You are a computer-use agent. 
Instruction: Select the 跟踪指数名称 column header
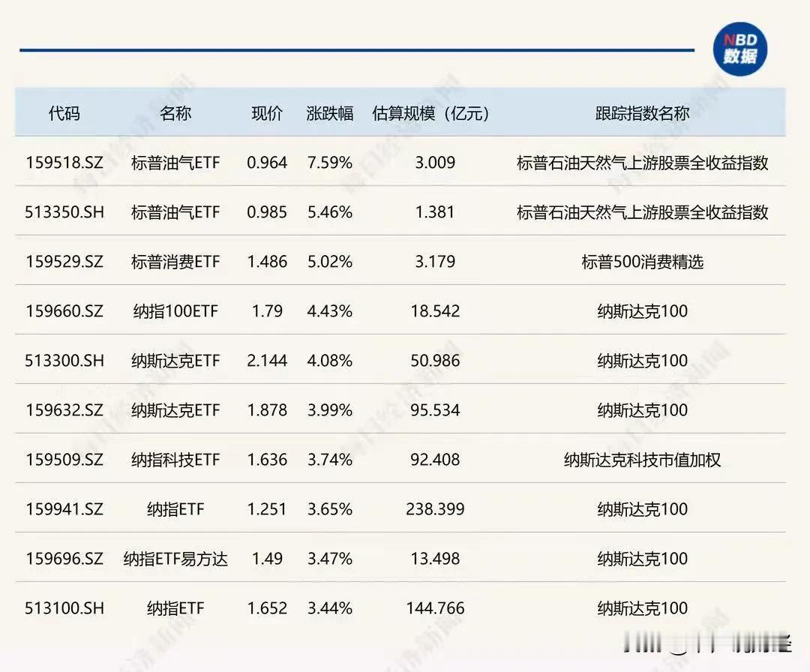click(x=642, y=113)
